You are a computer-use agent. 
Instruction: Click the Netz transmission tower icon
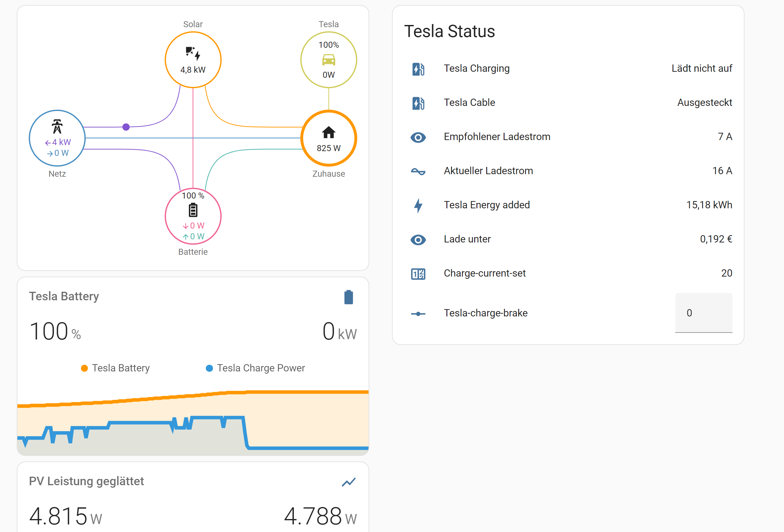pyautogui.click(x=57, y=126)
